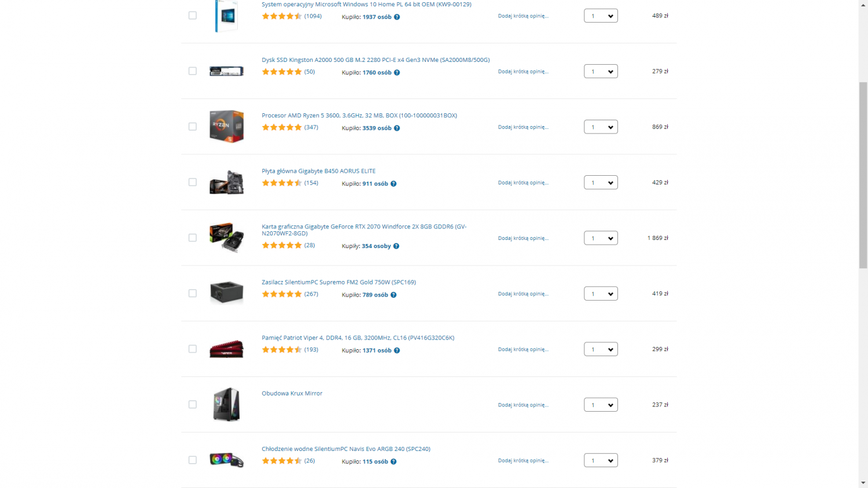Click question mark next to 115 osób

tap(393, 461)
